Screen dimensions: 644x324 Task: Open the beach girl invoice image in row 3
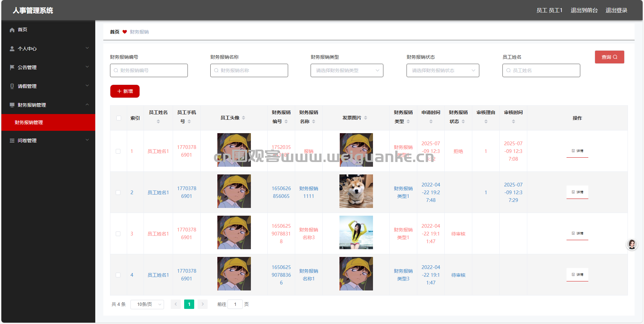pos(356,232)
